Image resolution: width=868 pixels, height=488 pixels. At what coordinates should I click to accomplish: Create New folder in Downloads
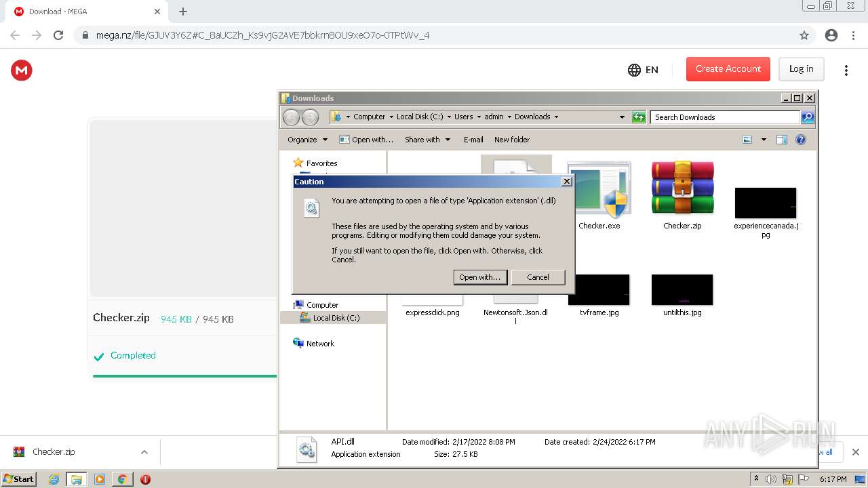(512, 140)
